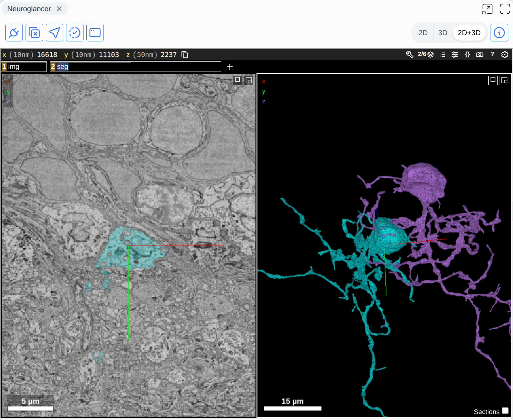Toggle the 3D panel's layout-split icon
Image resolution: width=513 pixels, height=420 pixels.
tap(504, 80)
